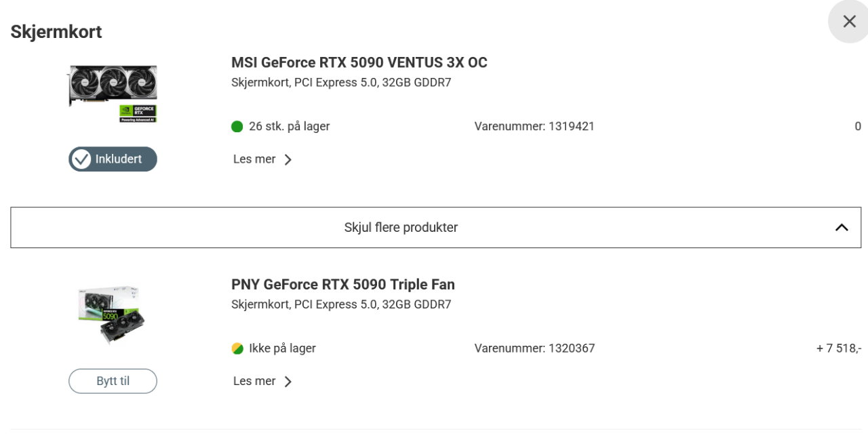Open Les mer for the MSI VENTUS card

coord(254,159)
